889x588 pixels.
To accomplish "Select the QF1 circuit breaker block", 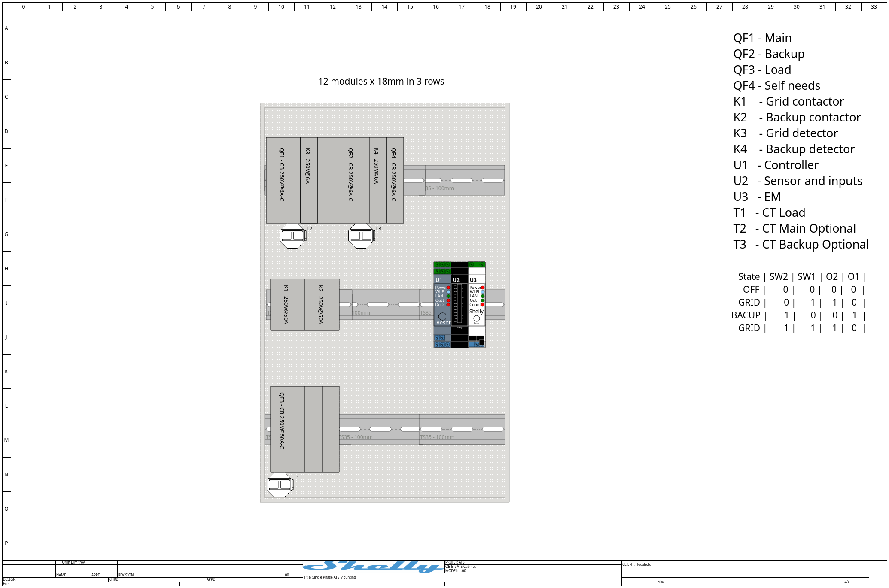I will point(283,180).
